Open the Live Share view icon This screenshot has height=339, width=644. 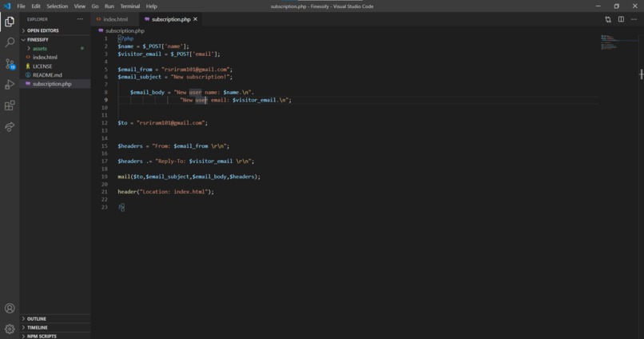click(x=10, y=127)
